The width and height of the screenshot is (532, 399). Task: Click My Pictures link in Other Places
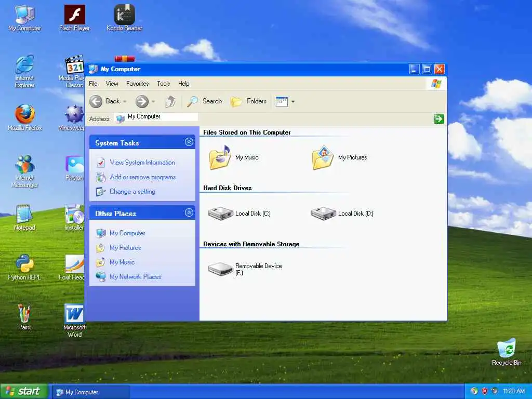(x=125, y=248)
